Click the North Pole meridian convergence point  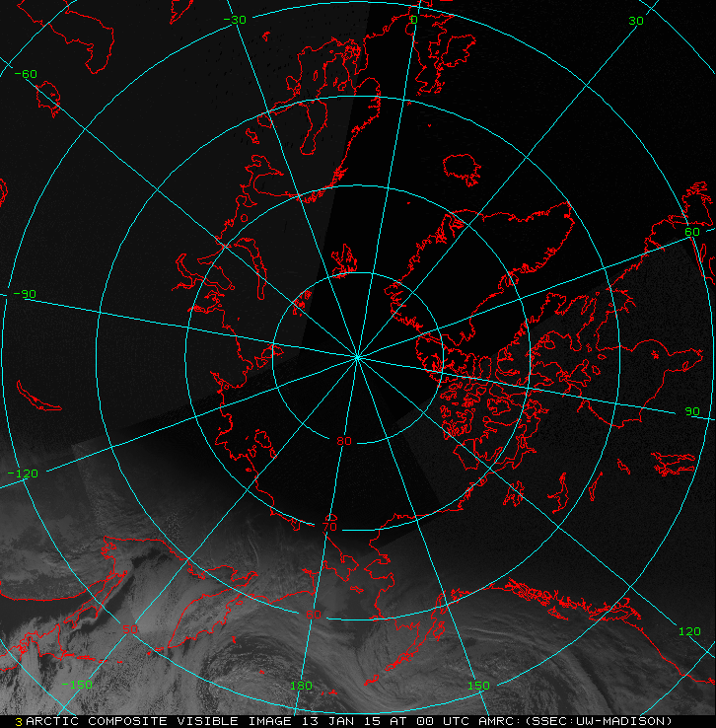(x=357, y=357)
